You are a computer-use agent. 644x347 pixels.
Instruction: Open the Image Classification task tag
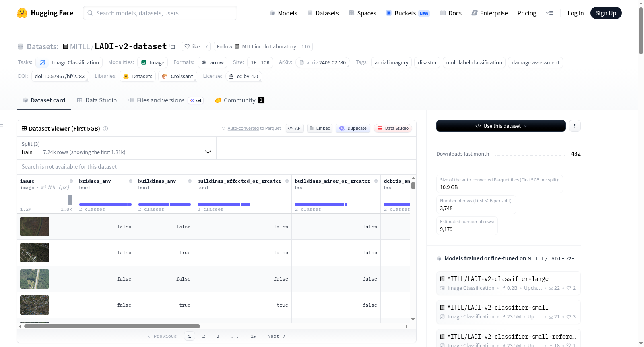point(69,62)
